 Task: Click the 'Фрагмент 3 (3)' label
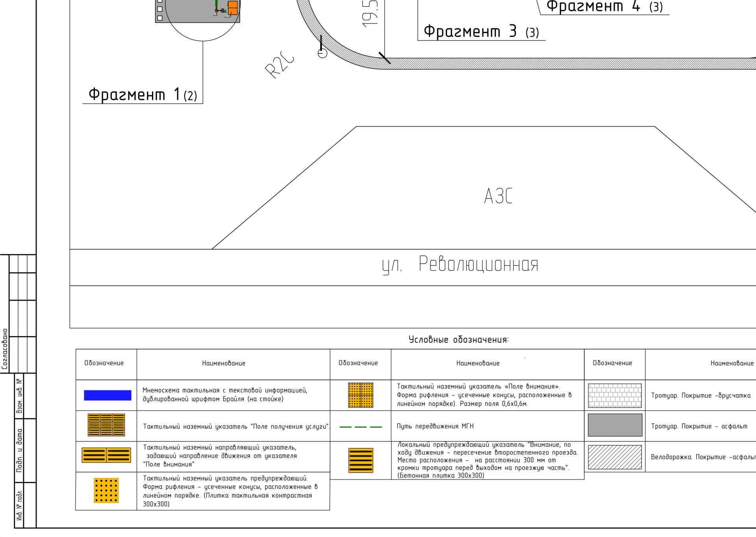click(481, 32)
